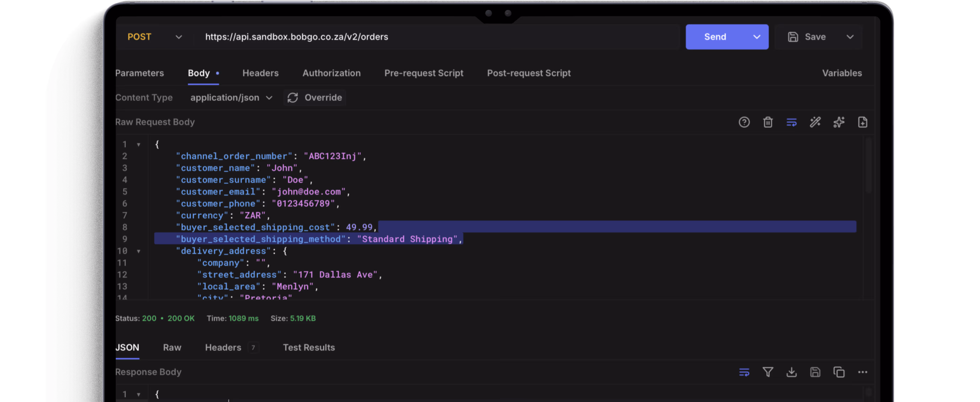Copy the response body to clipboard
980x402 pixels.
[x=839, y=372]
